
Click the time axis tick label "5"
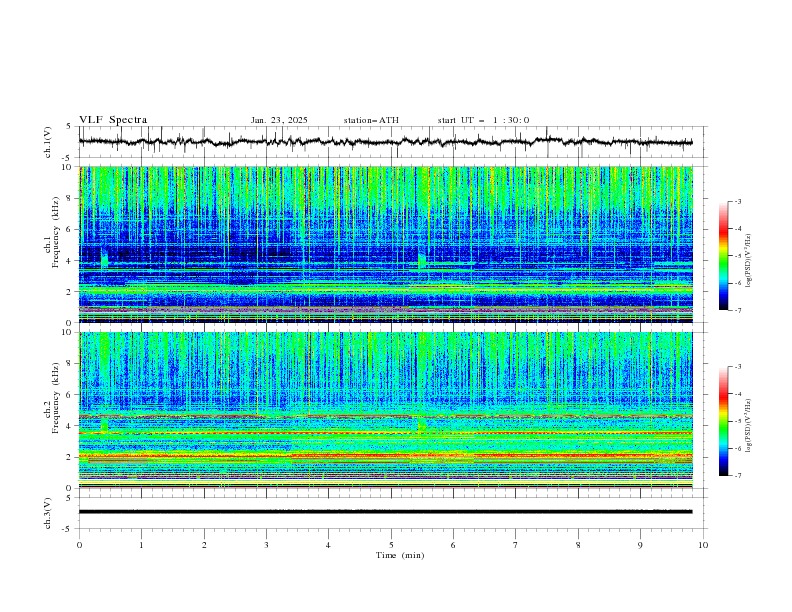tap(391, 545)
